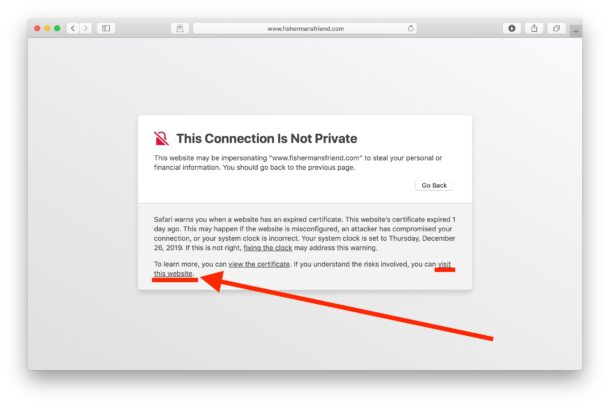Close the Safari window with the red button
Image resolution: width=610 pixels, height=407 pixels.
coord(37,28)
